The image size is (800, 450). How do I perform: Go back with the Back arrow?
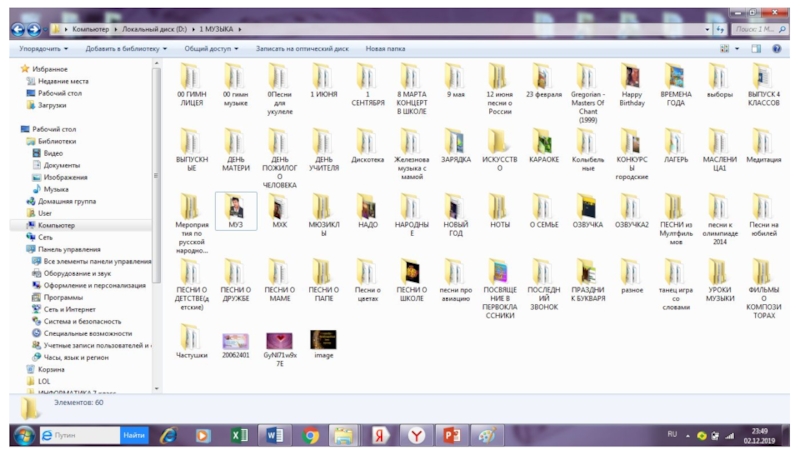[x=18, y=30]
